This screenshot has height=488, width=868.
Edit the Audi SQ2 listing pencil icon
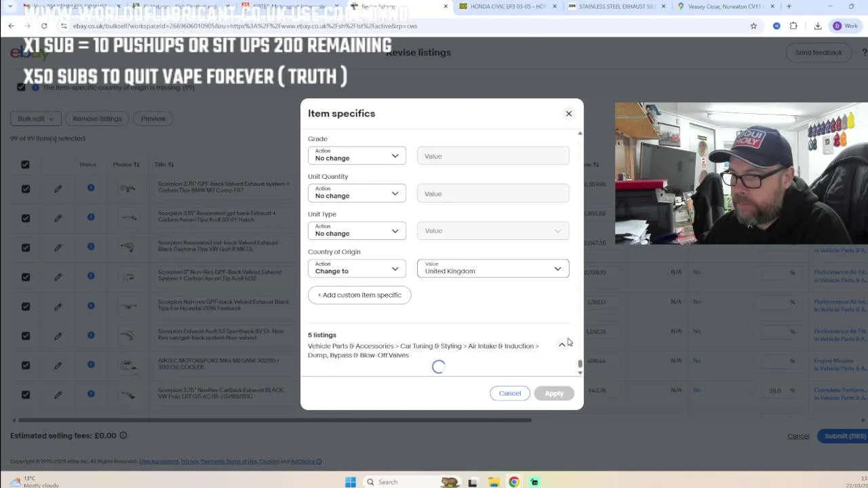click(58, 277)
